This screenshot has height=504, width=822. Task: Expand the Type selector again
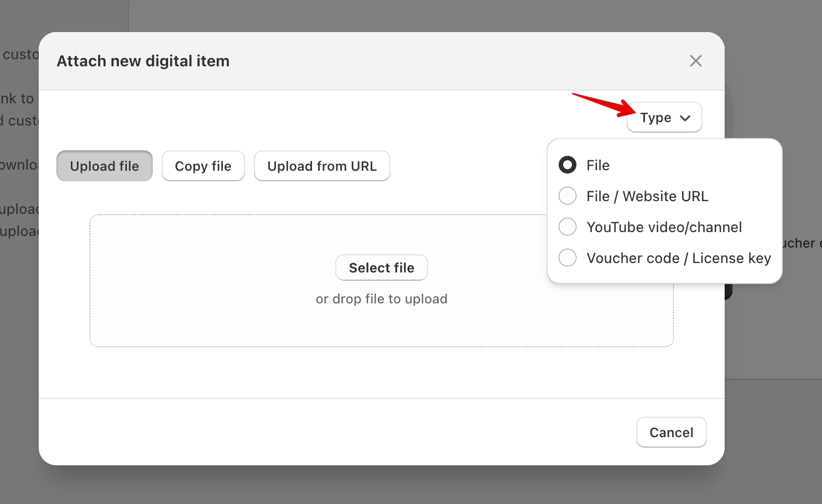pos(664,117)
